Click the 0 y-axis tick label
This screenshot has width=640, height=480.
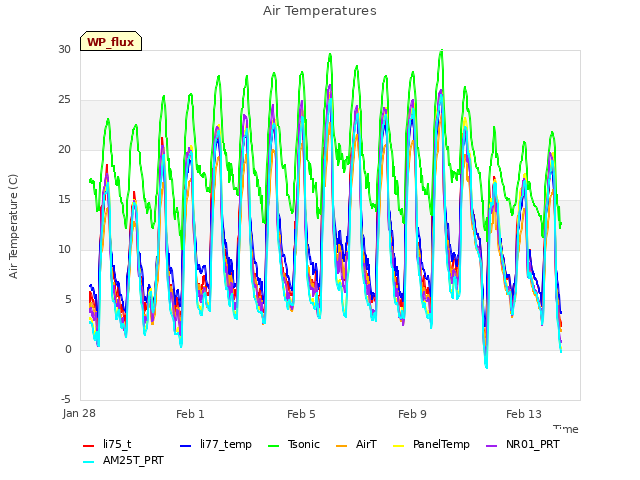(68, 349)
